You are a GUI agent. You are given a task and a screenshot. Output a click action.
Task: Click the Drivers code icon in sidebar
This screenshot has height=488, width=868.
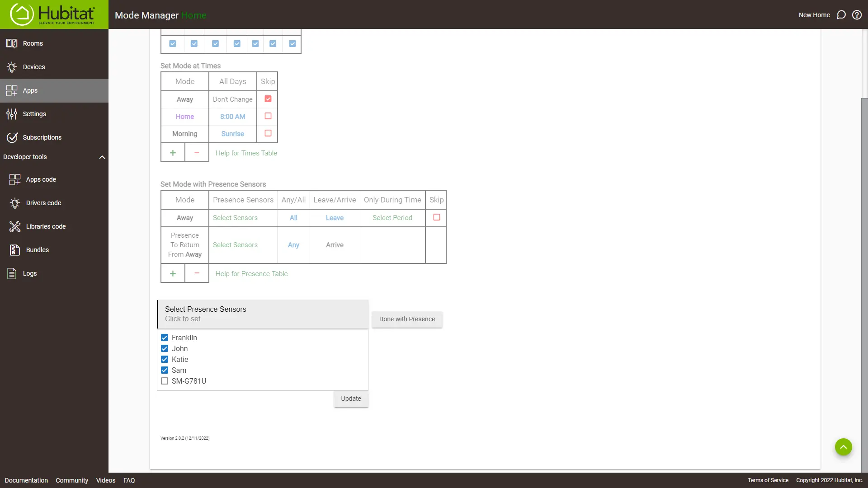click(x=15, y=202)
